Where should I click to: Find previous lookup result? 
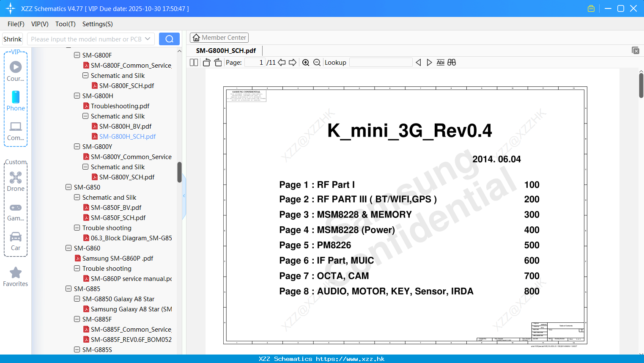(418, 62)
